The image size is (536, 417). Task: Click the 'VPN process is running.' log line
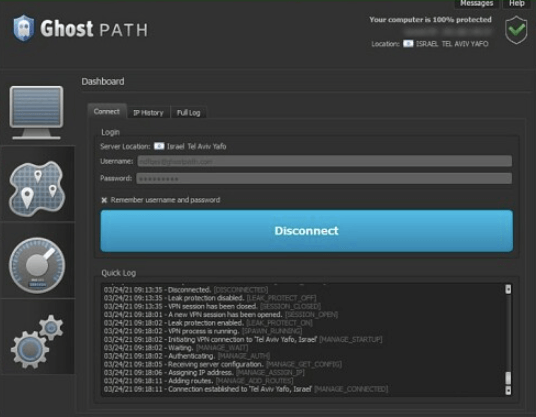point(203,331)
